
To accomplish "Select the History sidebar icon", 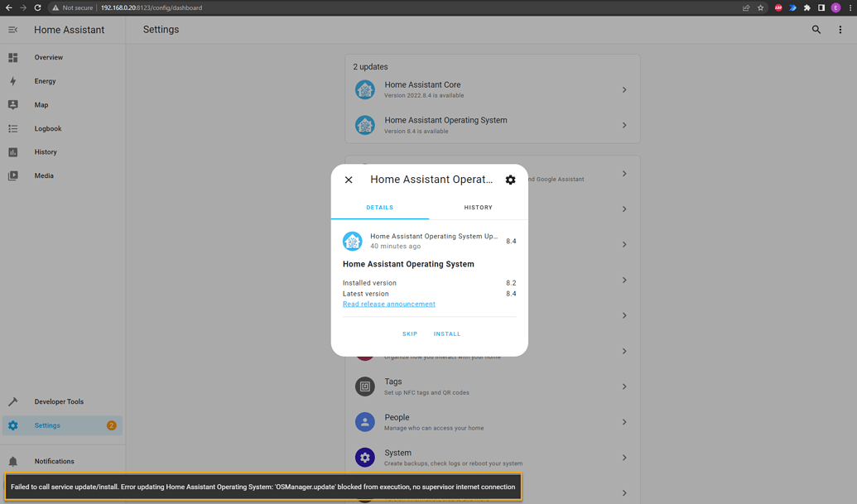I will point(13,151).
